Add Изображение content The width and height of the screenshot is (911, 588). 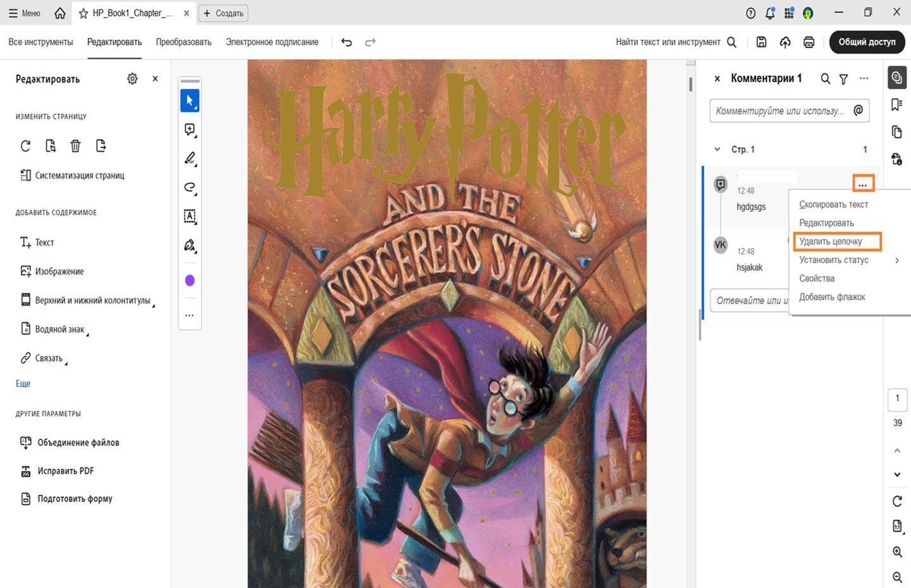(x=52, y=272)
